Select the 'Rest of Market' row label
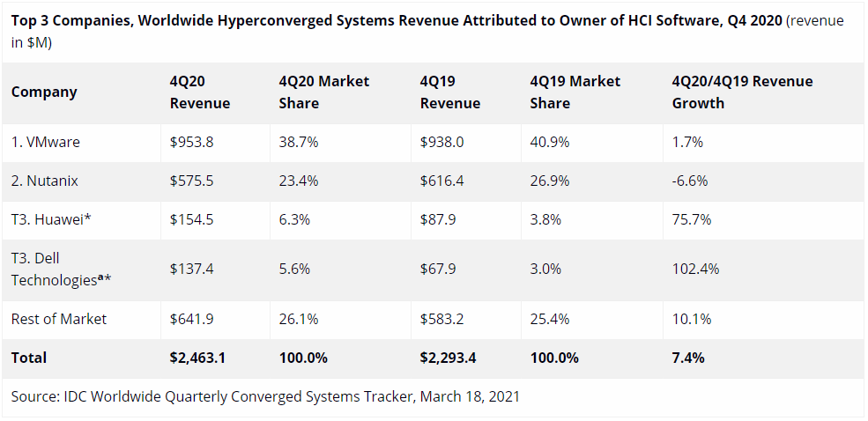 point(59,319)
